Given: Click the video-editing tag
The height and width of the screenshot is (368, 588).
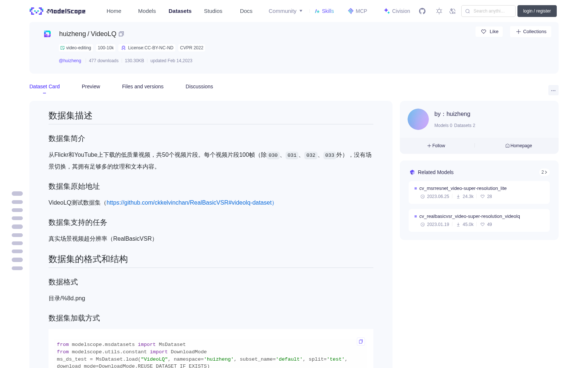Looking at the screenshot, I should [76, 48].
